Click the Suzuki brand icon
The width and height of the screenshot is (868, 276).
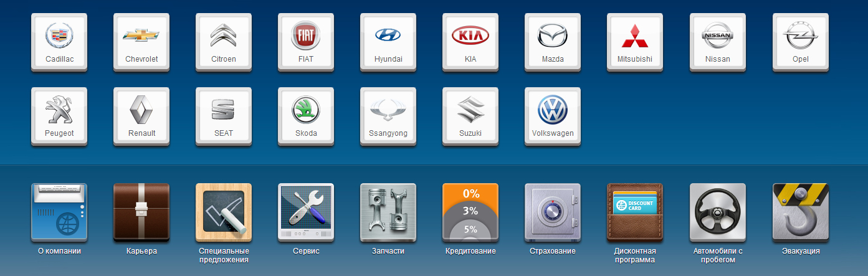pos(470,116)
